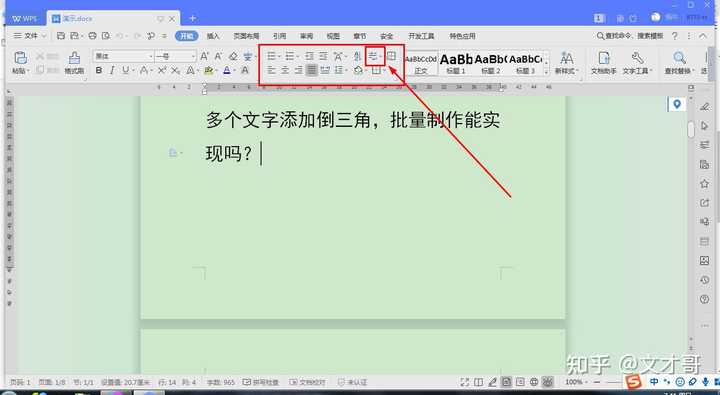Viewport: 720px width, 395px height.
Task: Click the print icon in quick access bar
Action: 92,36
